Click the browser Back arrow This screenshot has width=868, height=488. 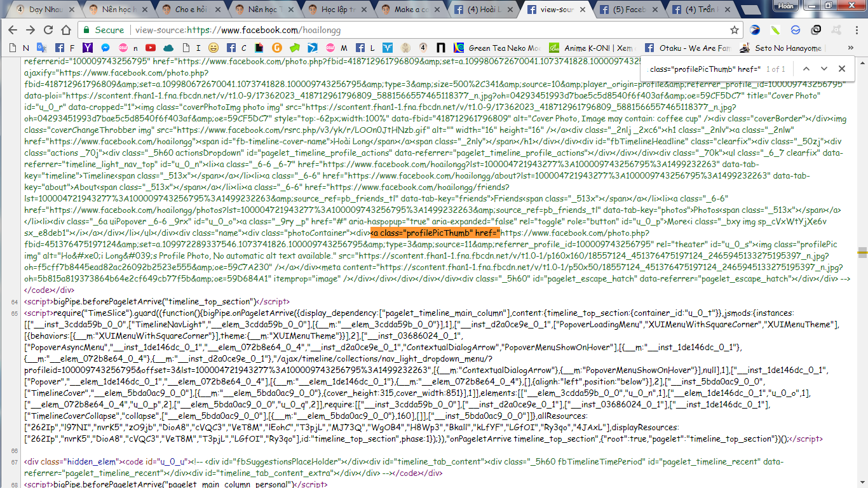tap(13, 30)
